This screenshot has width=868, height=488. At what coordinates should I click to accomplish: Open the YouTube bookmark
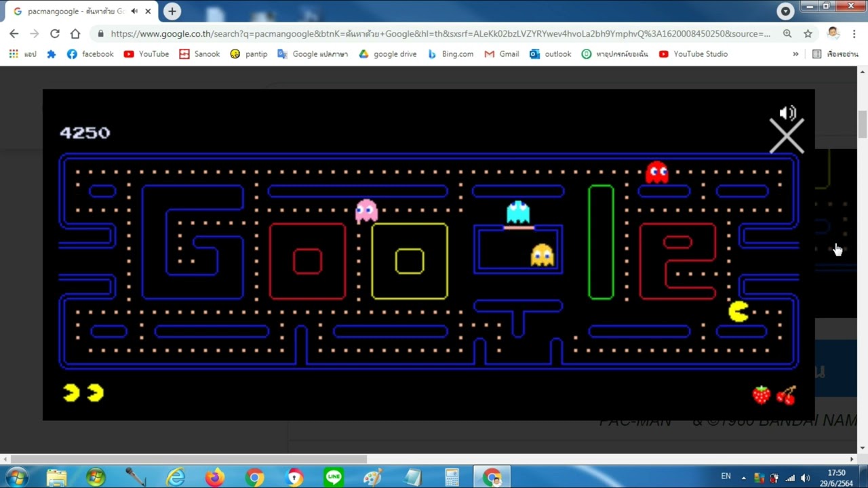pyautogui.click(x=146, y=54)
